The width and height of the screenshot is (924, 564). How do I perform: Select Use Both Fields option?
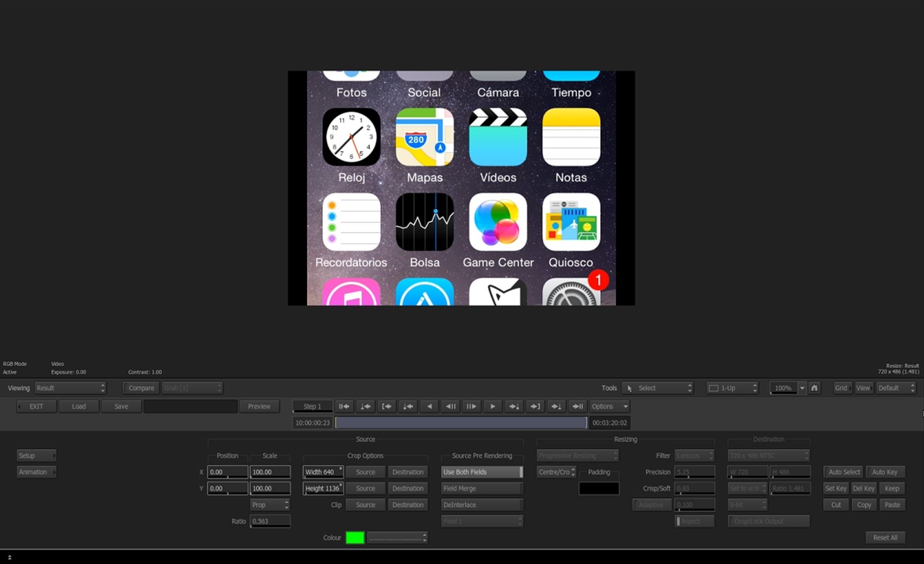point(482,472)
